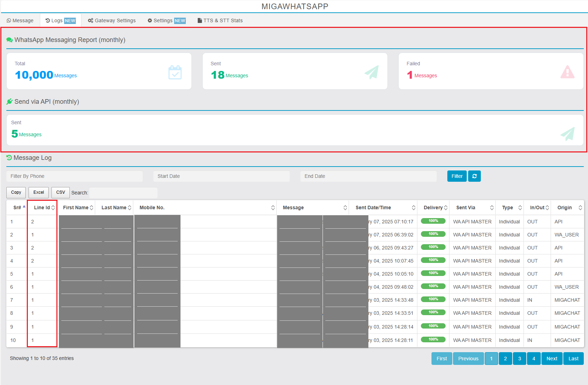Viewport: 588px width, 385px height.
Task: Open the Message tab
Action: 20,20
